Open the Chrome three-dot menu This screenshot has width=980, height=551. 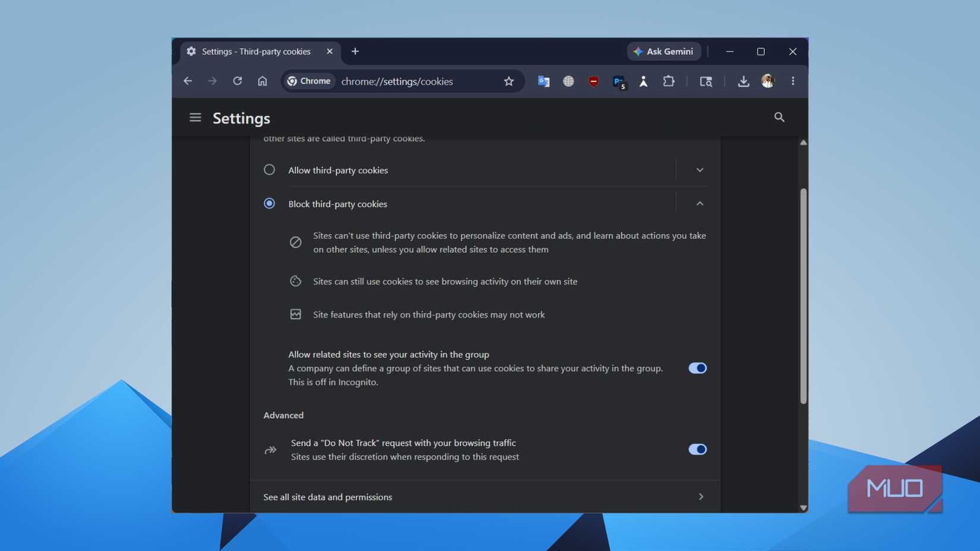pyautogui.click(x=793, y=81)
